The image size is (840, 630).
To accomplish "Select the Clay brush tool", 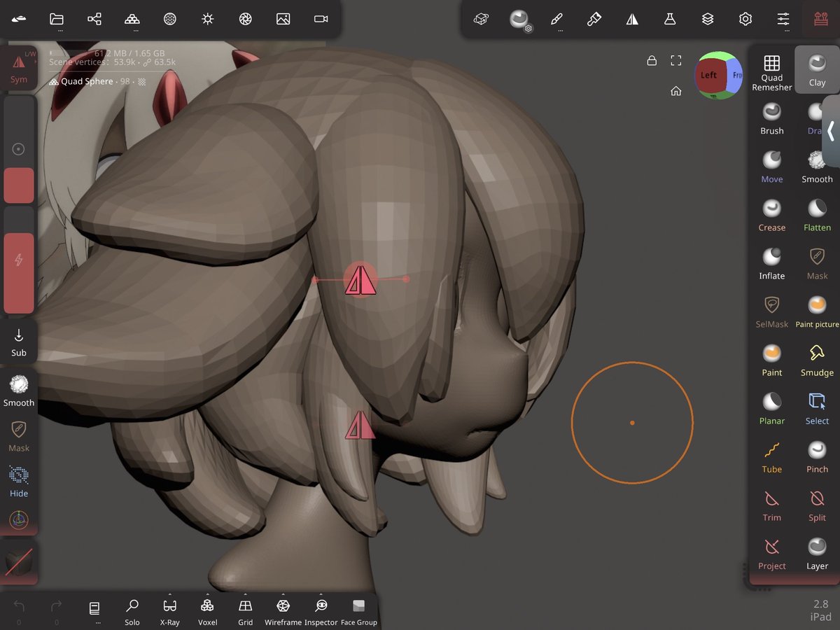I will (x=817, y=70).
